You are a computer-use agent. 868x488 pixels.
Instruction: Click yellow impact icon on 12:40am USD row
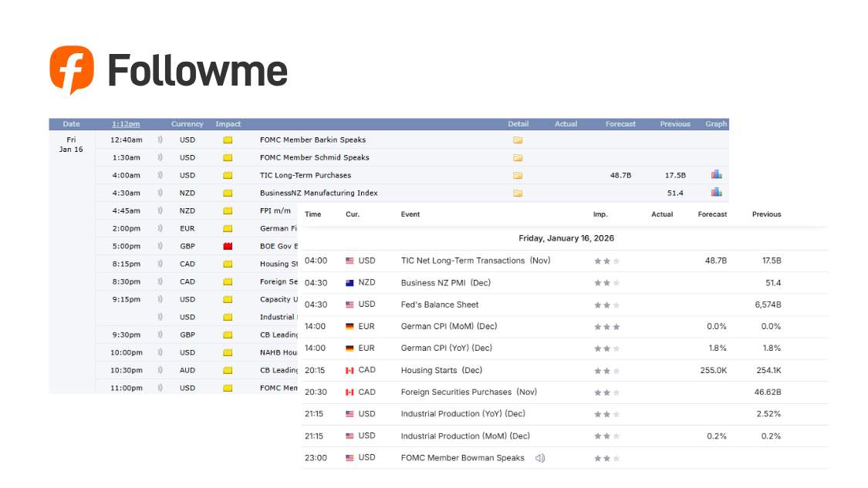pos(228,140)
